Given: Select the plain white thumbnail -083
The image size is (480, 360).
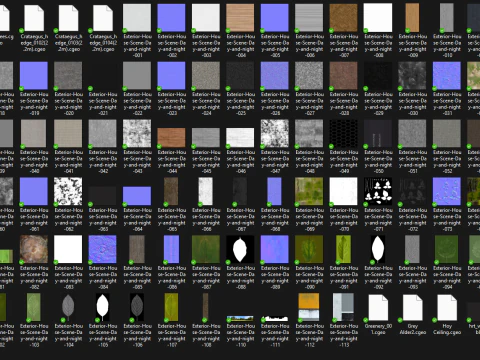Looking at the screenshot, I should [68, 249].
